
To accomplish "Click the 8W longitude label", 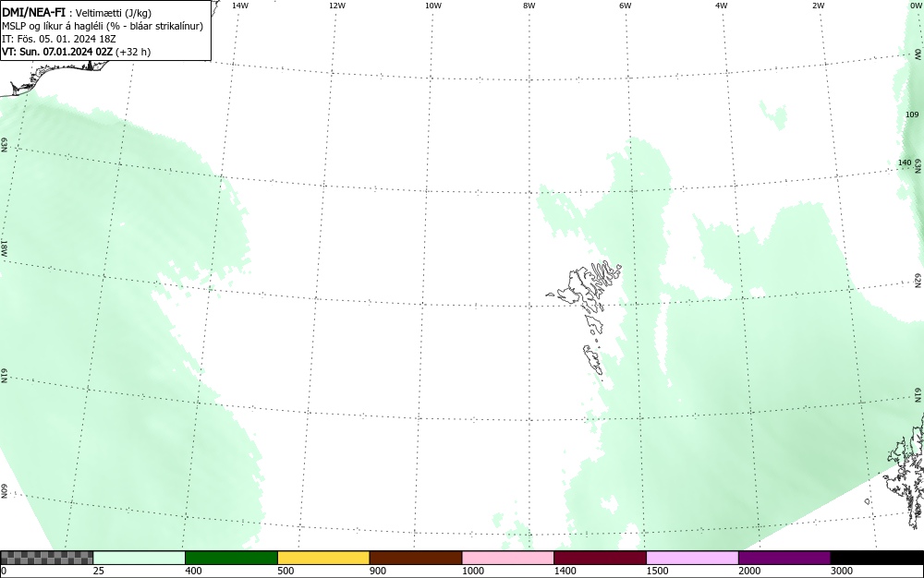I will pos(529,6).
